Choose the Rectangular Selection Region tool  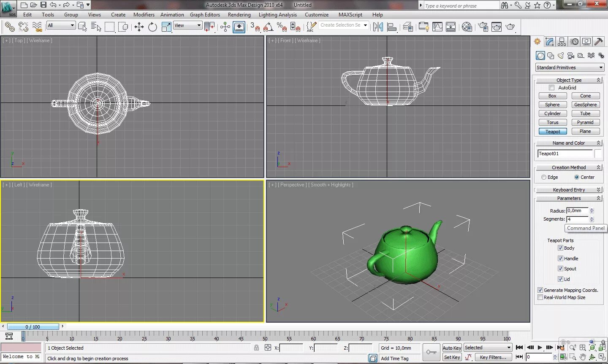110,27
